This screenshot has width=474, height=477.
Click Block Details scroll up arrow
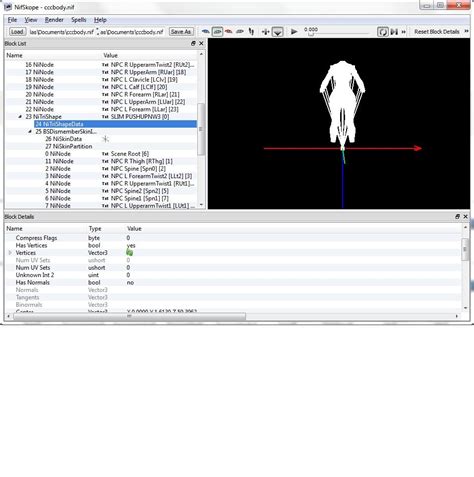click(x=465, y=227)
